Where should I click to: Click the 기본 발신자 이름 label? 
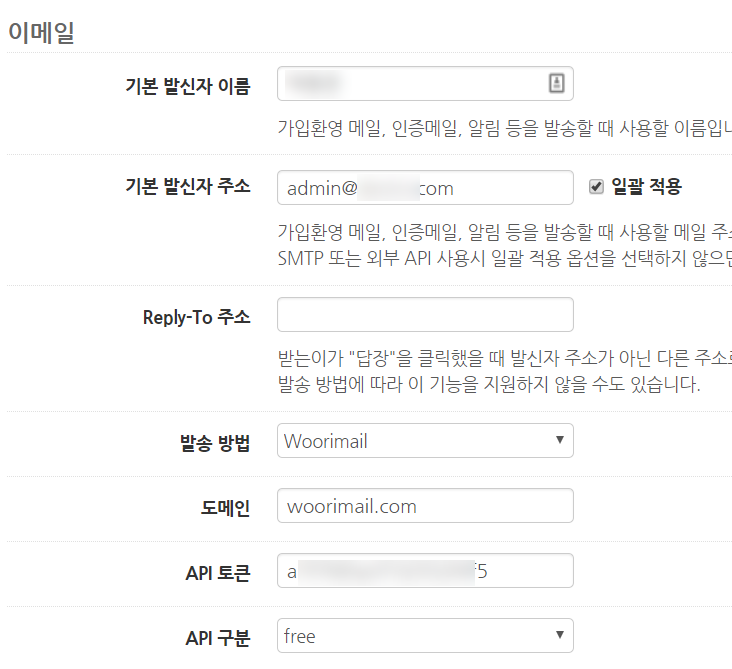coord(188,86)
